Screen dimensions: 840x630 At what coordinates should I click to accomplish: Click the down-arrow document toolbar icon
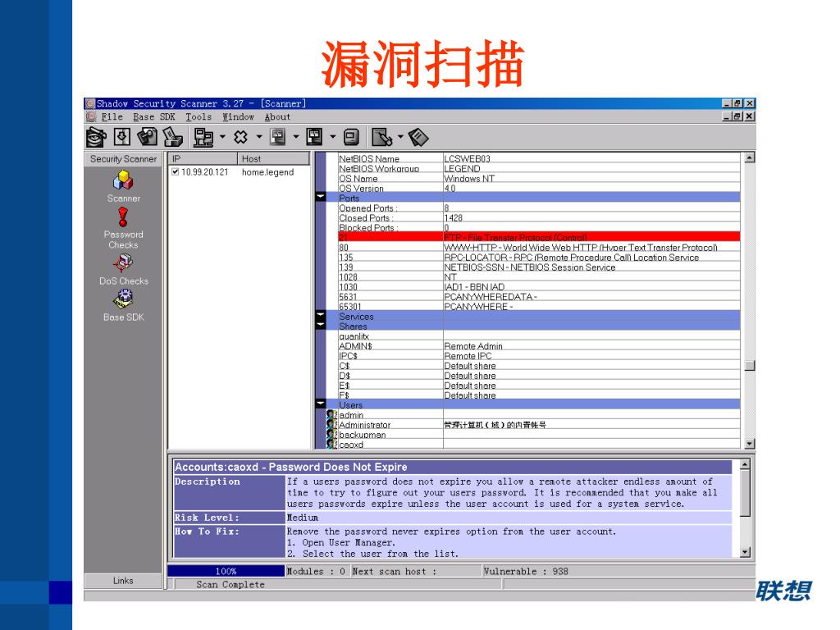(122, 137)
